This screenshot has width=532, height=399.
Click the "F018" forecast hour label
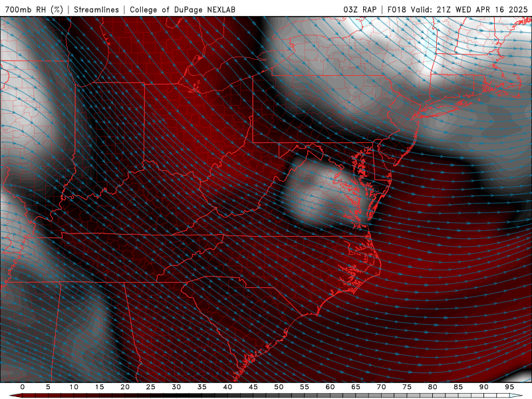coord(397,9)
